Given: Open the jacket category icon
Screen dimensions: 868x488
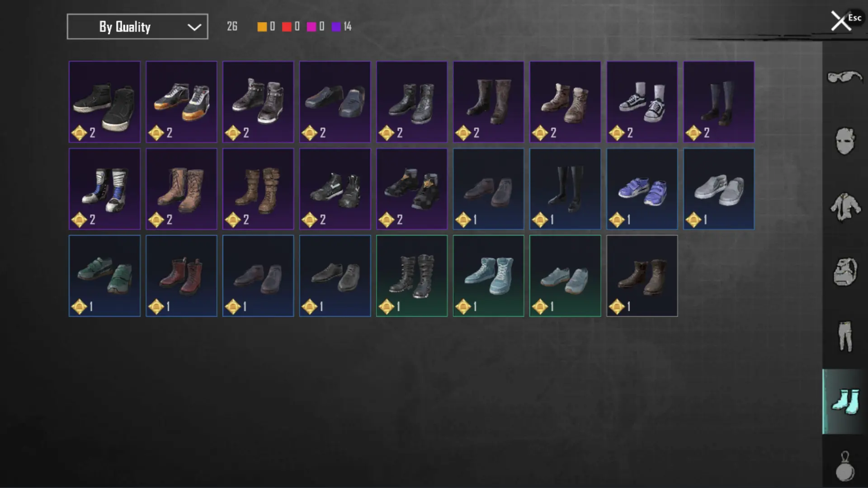Looking at the screenshot, I should tap(844, 207).
